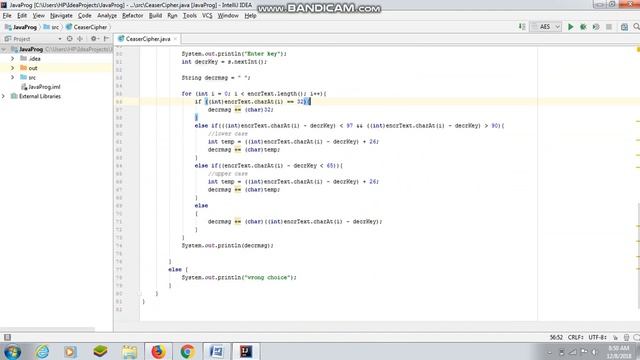
Task: Open the Navigate menu
Action: (x=61, y=16)
